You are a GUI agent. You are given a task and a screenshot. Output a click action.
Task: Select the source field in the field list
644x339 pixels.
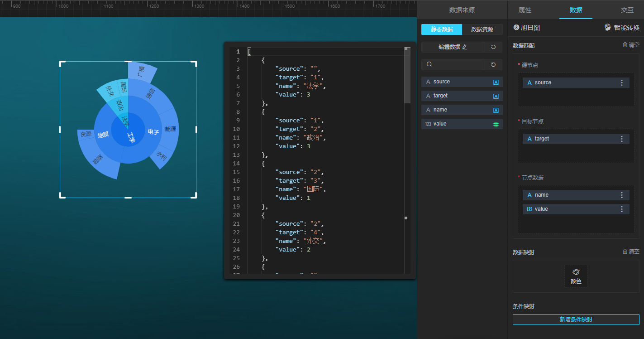[462, 82]
